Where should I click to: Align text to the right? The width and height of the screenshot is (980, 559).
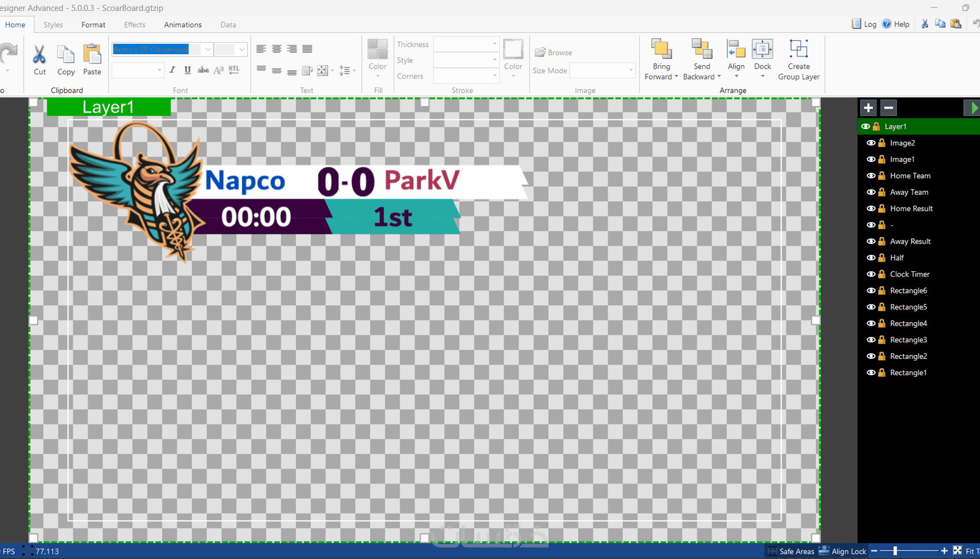[292, 49]
